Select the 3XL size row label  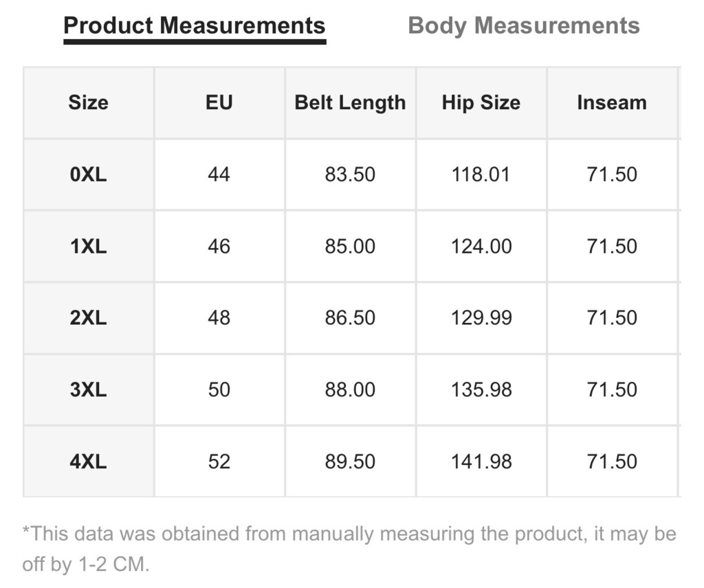point(89,389)
